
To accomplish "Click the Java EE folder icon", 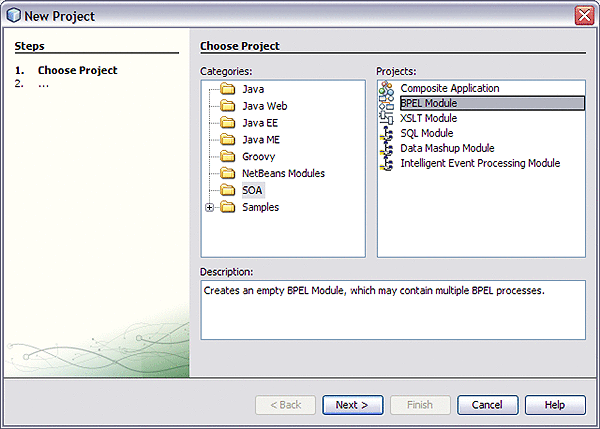I will pyautogui.click(x=228, y=123).
